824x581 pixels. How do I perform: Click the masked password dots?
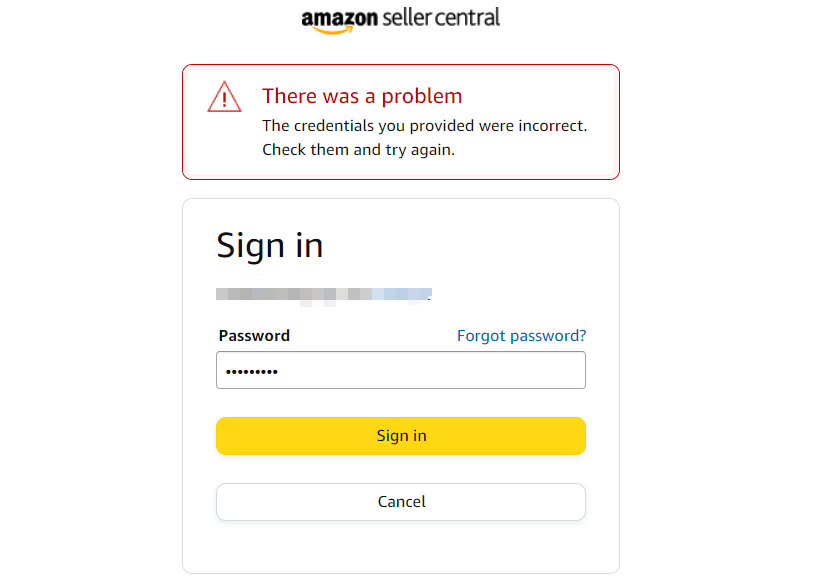tap(252, 372)
